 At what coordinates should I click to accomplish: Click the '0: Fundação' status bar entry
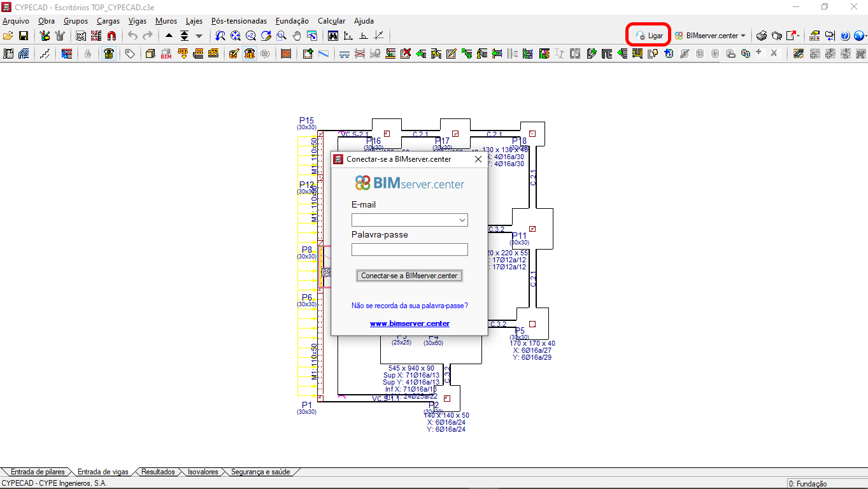pos(808,484)
